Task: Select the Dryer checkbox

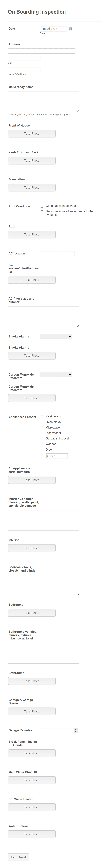Action: (42, 450)
